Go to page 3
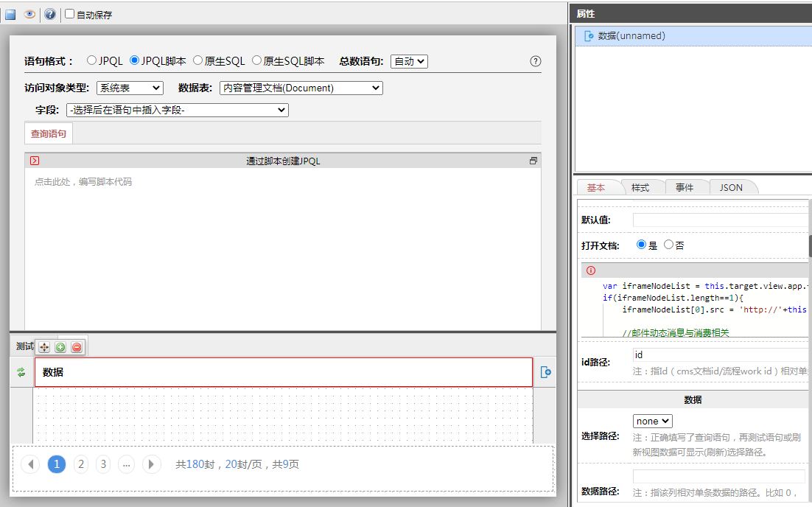The width and height of the screenshot is (812, 507). 103,464
